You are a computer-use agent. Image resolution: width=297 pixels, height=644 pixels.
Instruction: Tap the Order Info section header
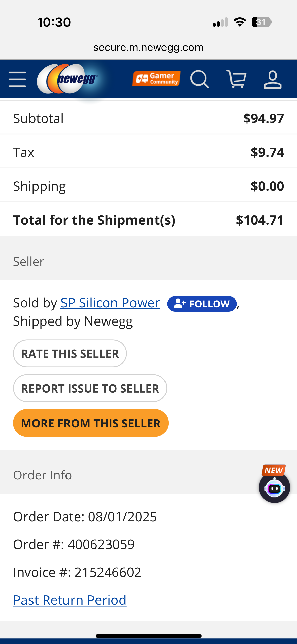(x=43, y=475)
